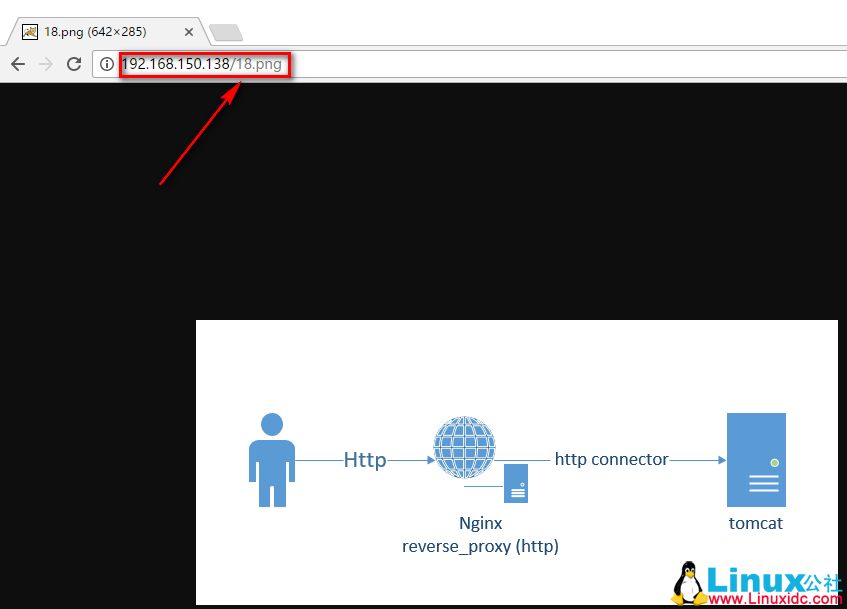Viewport: 847px width, 609px height.
Task: Click the person user icon in diagram
Action: (271, 459)
